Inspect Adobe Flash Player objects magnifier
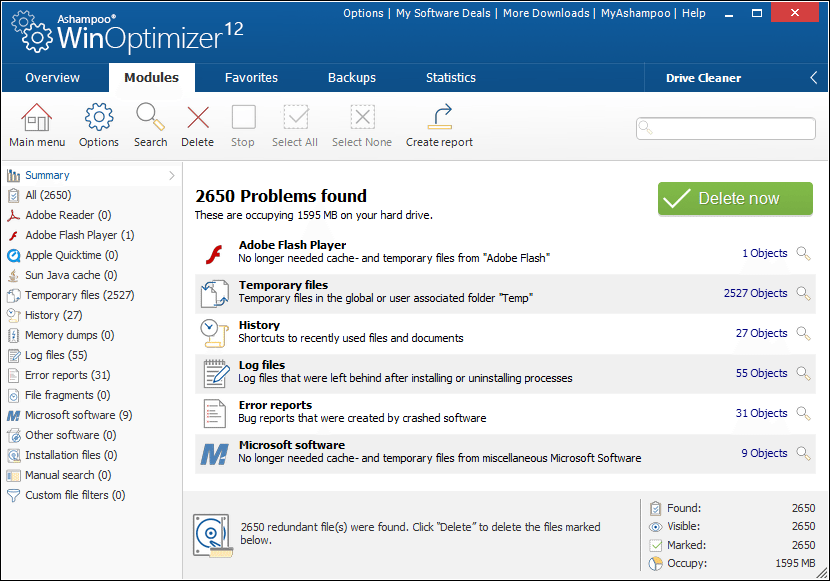The width and height of the screenshot is (830, 581). pyautogui.click(x=804, y=253)
